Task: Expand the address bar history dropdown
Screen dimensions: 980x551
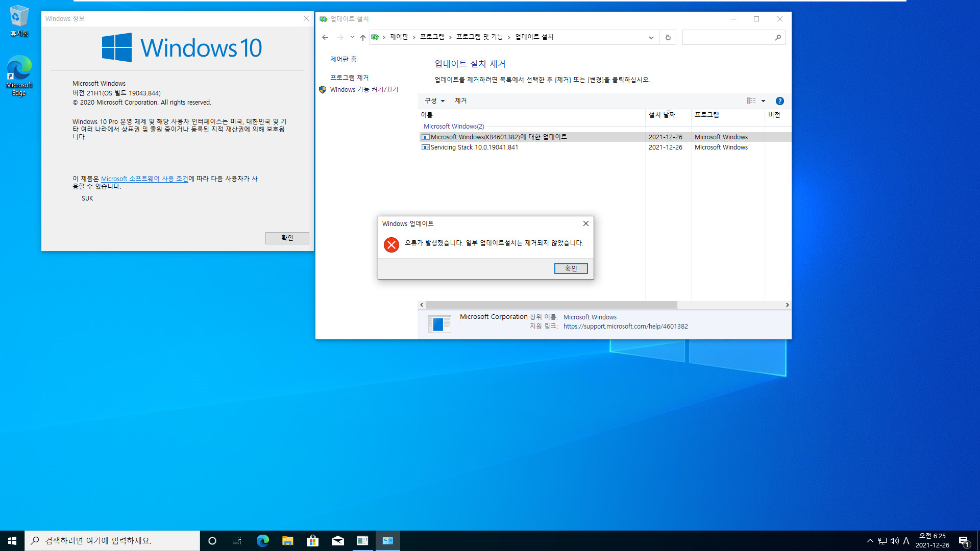Action: click(x=651, y=37)
